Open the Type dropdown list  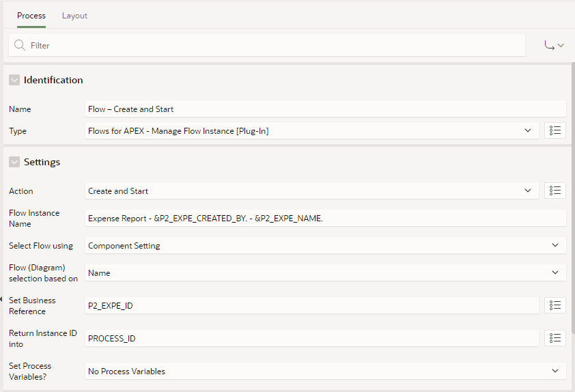point(311,130)
